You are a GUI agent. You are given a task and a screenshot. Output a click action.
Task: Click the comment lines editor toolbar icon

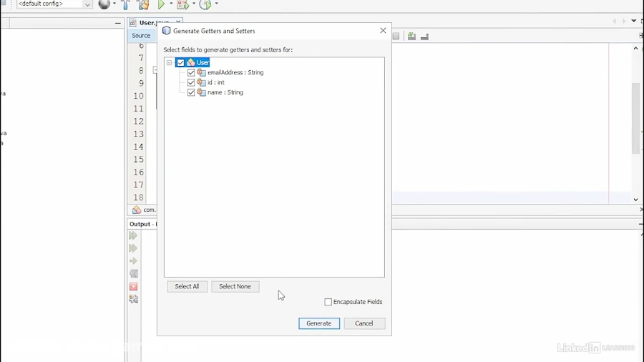pos(411,36)
